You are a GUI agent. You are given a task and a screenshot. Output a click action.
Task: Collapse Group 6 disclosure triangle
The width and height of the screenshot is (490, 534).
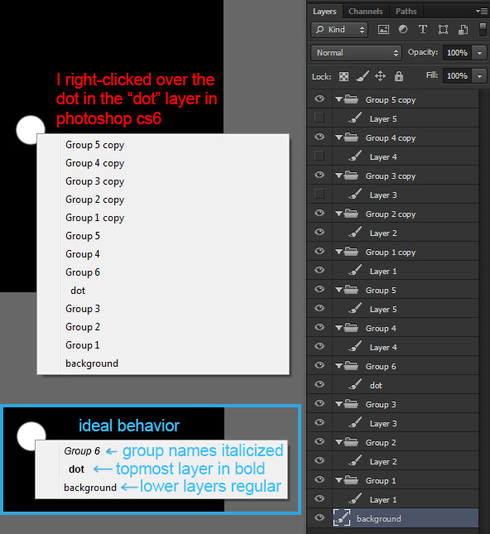338,366
